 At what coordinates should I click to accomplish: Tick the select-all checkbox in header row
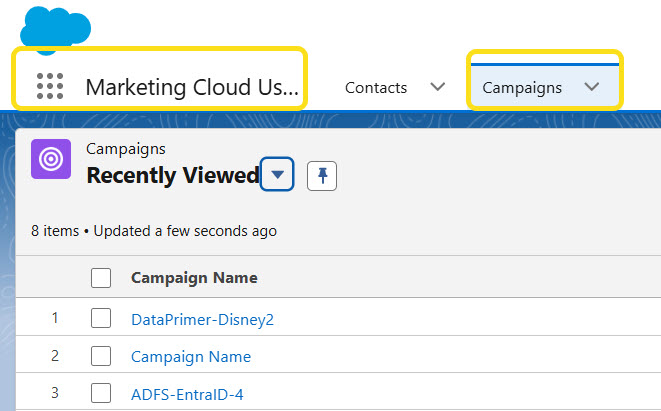click(x=101, y=278)
